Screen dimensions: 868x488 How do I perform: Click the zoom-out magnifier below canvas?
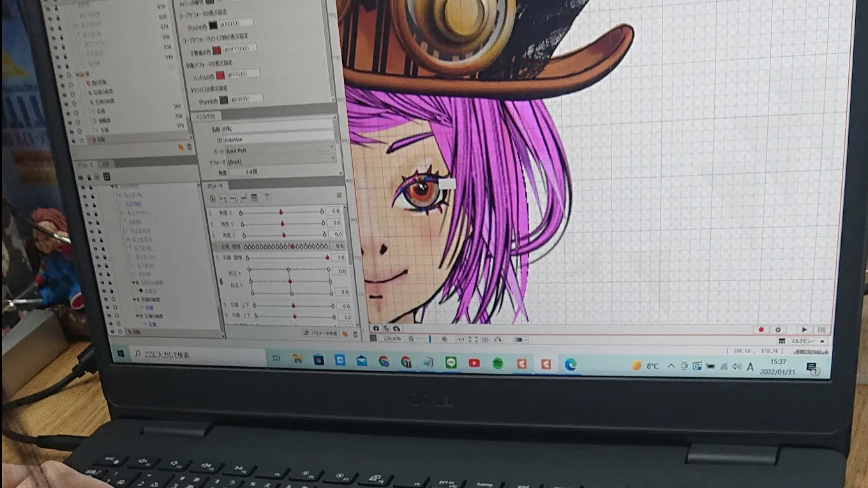coord(411,339)
